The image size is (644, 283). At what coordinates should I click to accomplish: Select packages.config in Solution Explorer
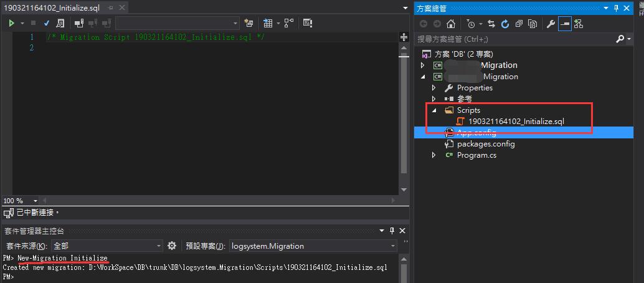click(x=485, y=144)
